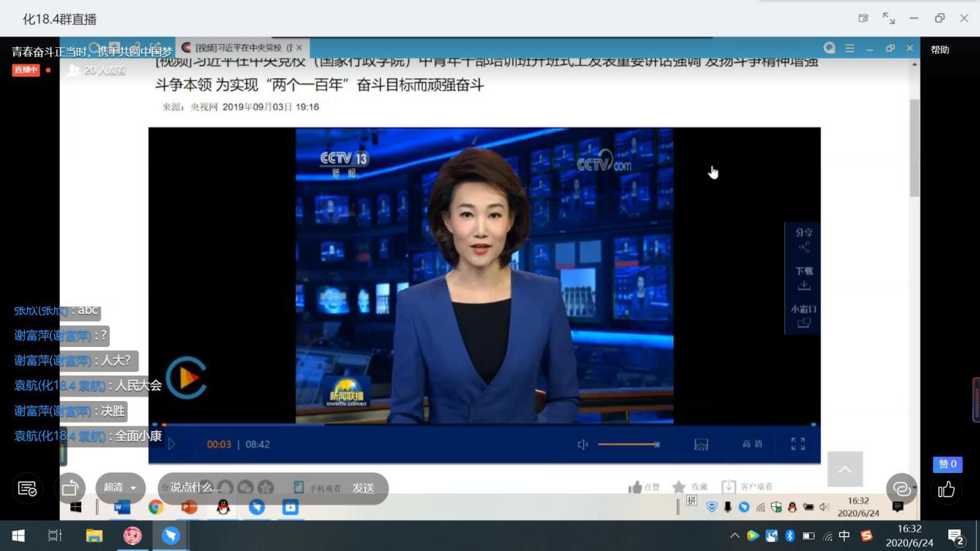Viewport: 980px width, 551px height.
Task: Click the picture-in-picture icon in title bar
Action: point(863,19)
